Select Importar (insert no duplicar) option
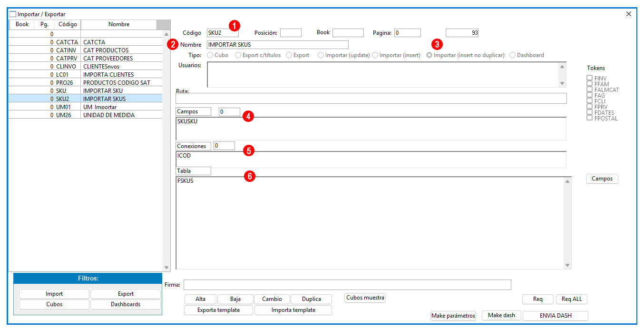This screenshot has height=330, width=644. (x=429, y=55)
